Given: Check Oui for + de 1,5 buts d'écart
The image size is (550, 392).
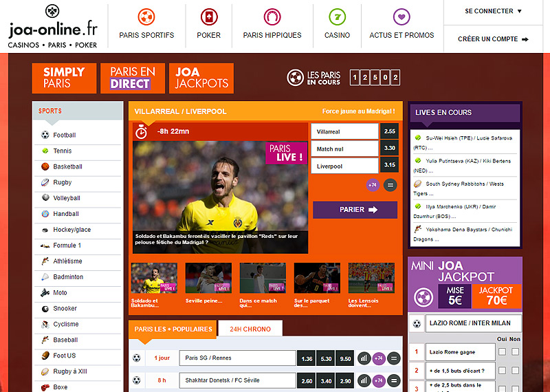Looking at the screenshot, I should coord(503,370).
